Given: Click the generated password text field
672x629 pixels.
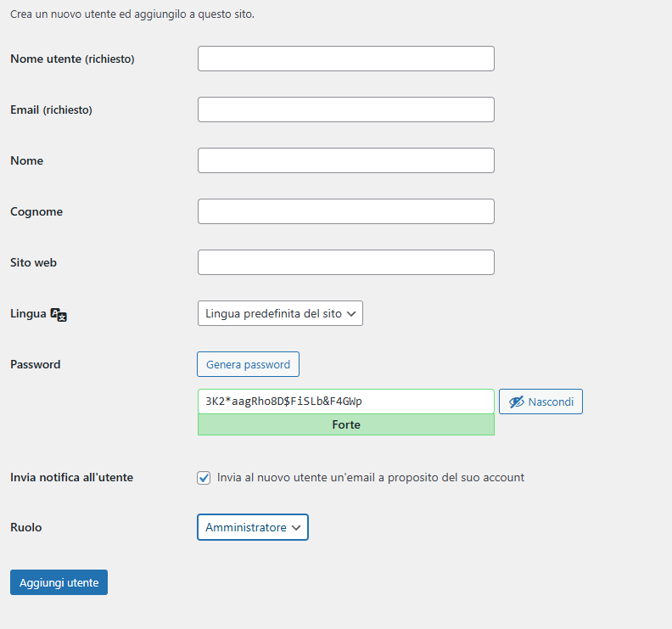Looking at the screenshot, I should [x=345, y=402].
